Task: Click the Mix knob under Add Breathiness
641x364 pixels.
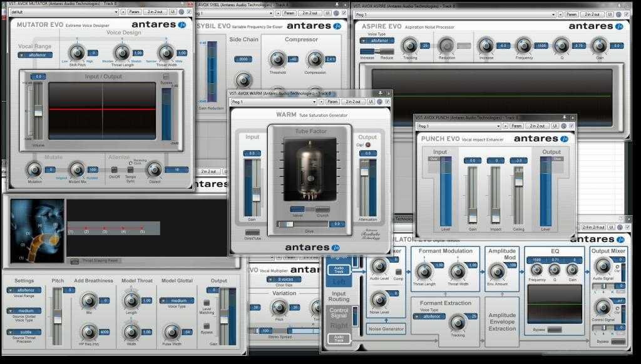Action: pyautogui.click(x=88, y=301)
